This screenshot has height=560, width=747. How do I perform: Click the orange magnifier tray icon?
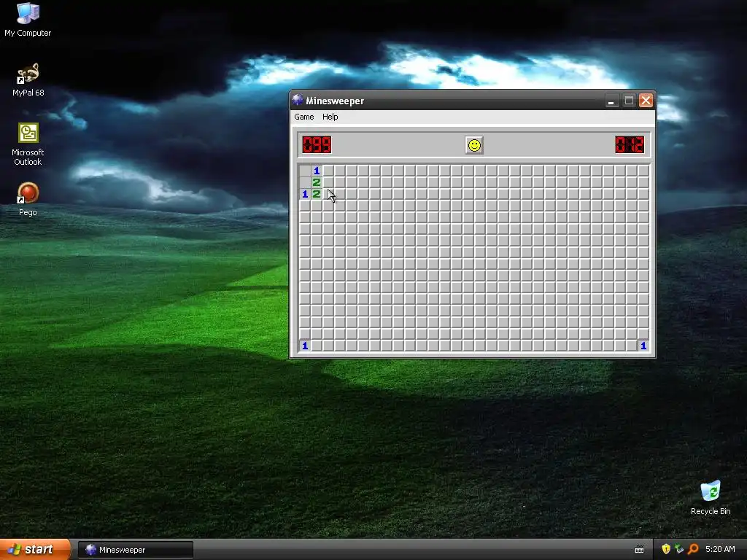click(x=693, y=550)
